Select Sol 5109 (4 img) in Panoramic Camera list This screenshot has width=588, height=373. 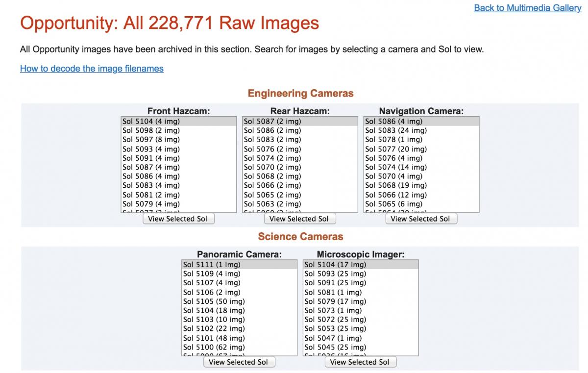(239, 274)
